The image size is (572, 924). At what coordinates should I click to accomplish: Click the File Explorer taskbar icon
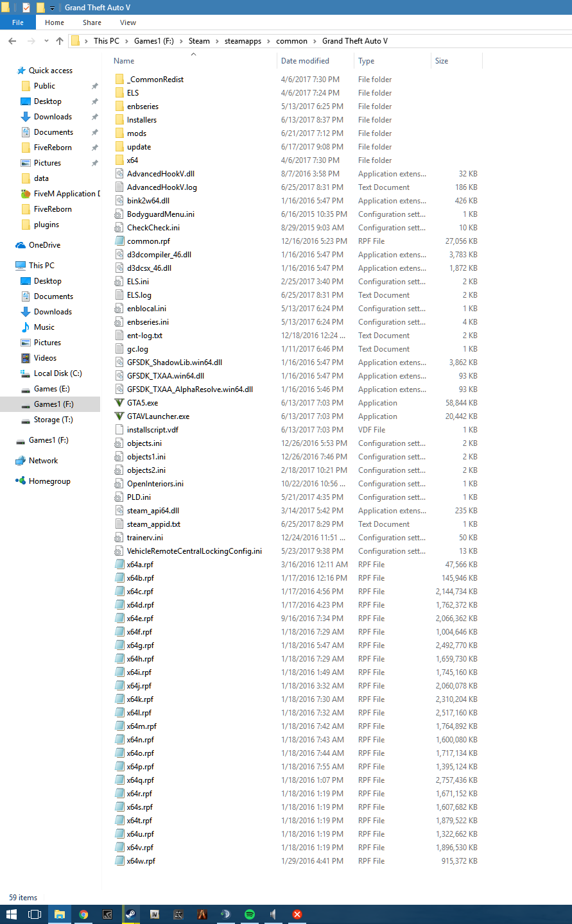(x=59, y=914)
